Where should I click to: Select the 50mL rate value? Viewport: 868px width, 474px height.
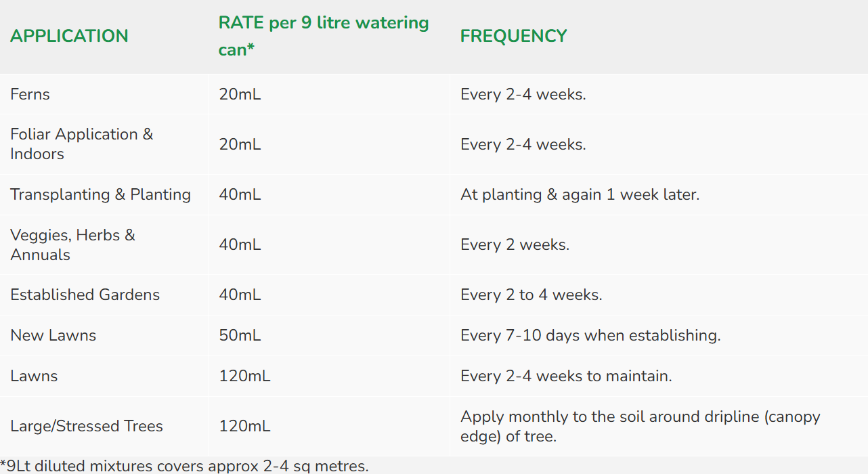click(240, 335)
